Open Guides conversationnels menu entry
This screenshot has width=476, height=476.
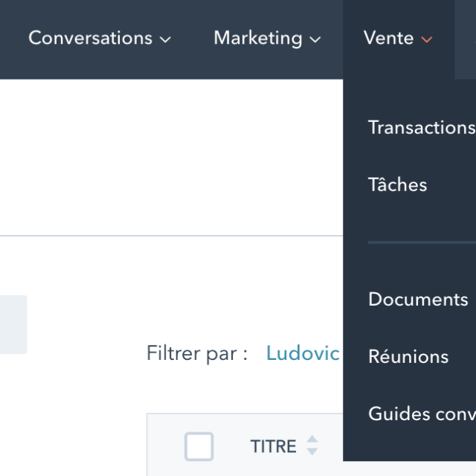tap(422, 414)
